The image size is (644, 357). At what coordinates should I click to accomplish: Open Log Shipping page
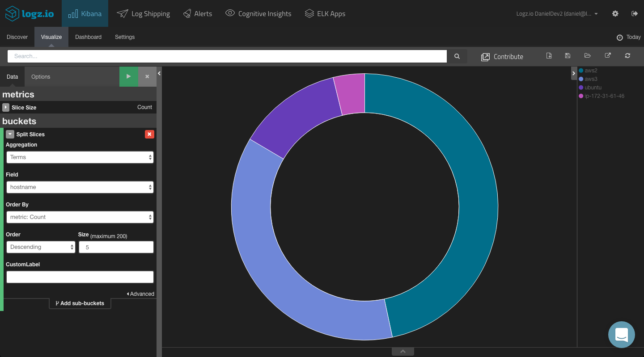(143, 13)
